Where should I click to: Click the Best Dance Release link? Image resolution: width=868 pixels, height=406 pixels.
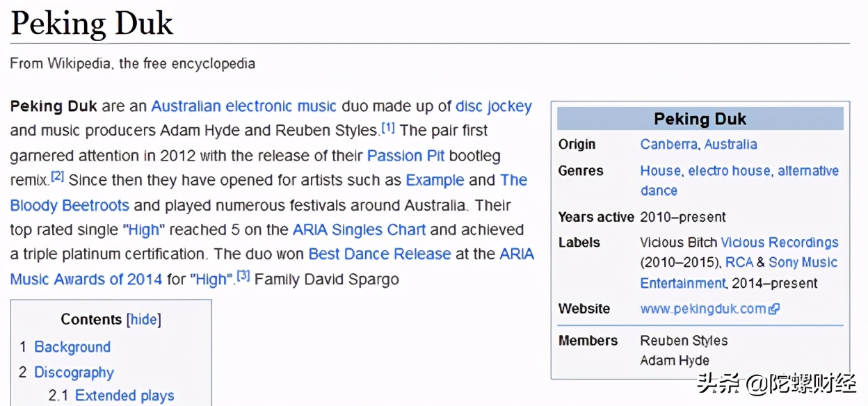click(x=380, y=254)
